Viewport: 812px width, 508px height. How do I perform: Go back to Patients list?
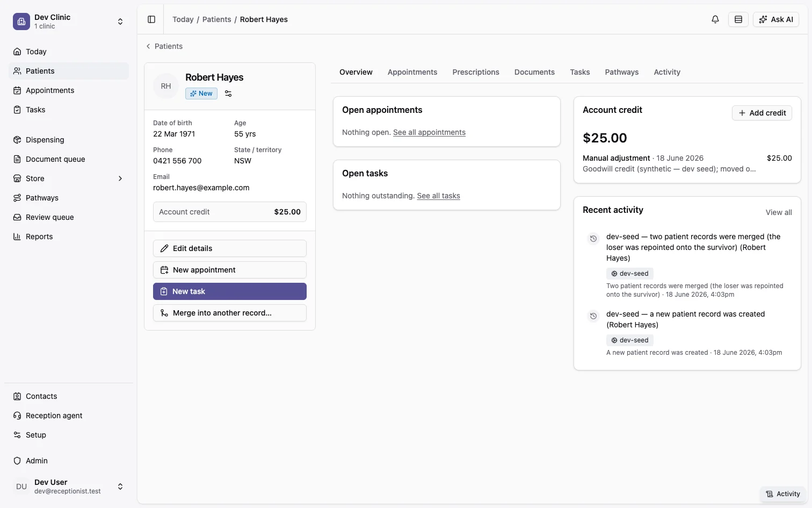164,46
